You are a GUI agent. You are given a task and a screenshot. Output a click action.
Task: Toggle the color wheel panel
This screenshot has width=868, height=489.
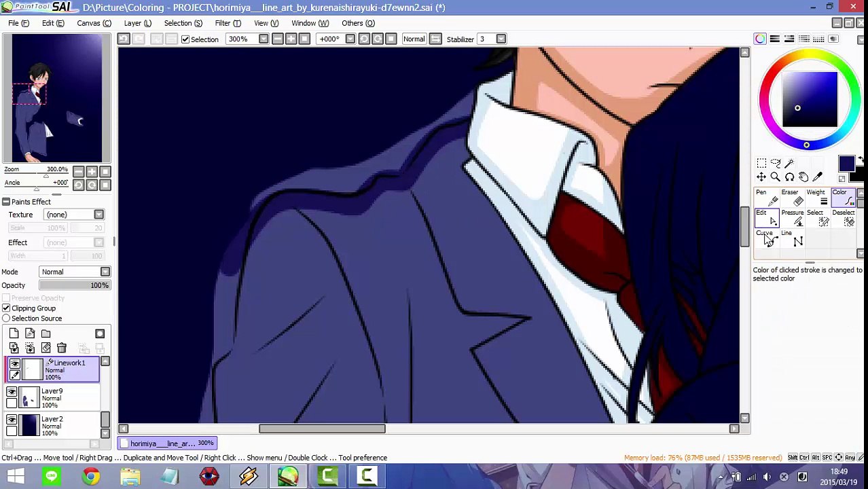click(x=760, y=39)
